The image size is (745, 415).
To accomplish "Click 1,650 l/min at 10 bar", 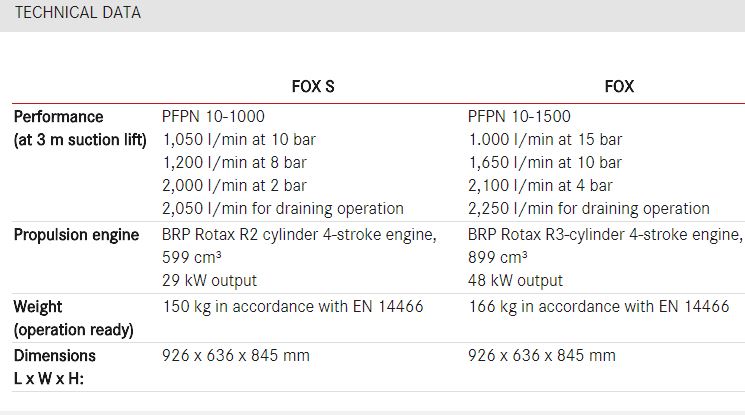I will tap(545, 163).
